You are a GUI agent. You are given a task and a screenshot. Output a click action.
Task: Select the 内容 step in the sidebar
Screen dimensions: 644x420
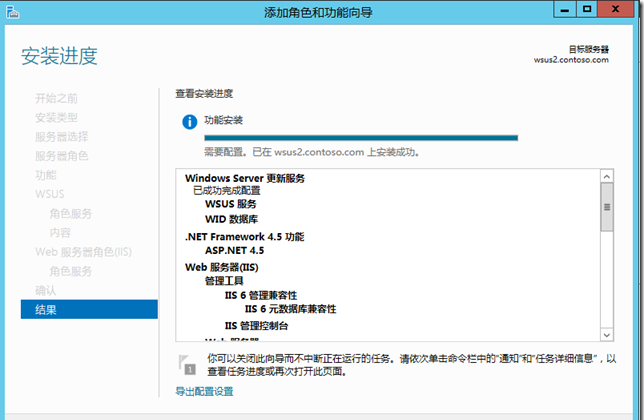click(x=60, y=233)
